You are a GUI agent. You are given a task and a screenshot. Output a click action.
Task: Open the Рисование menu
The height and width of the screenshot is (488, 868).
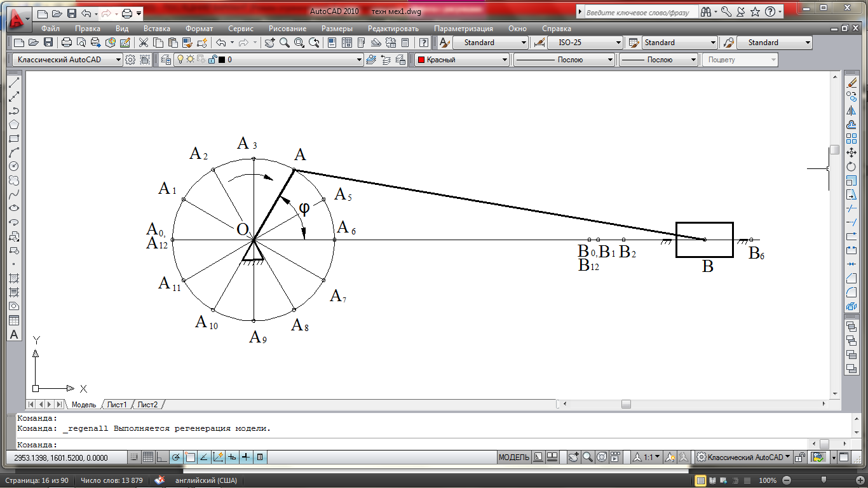(287, 29)
